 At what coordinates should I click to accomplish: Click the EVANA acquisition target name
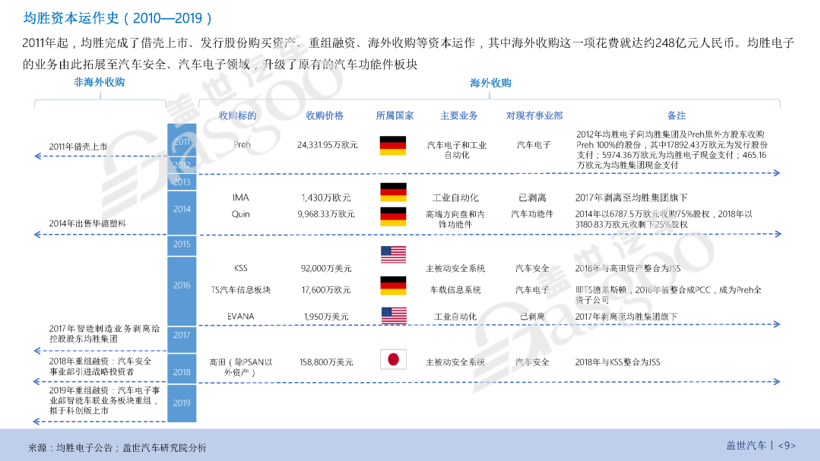[241, 317]
